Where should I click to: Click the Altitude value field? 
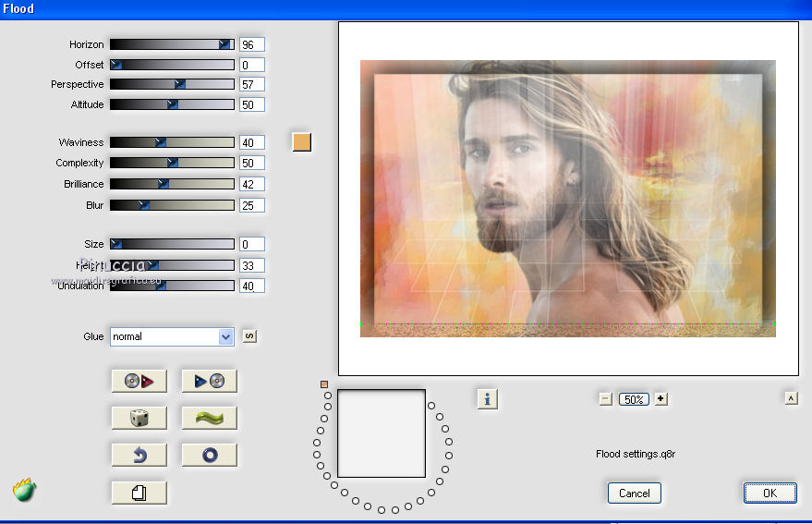pyautogui.click(x=251, y=104)
